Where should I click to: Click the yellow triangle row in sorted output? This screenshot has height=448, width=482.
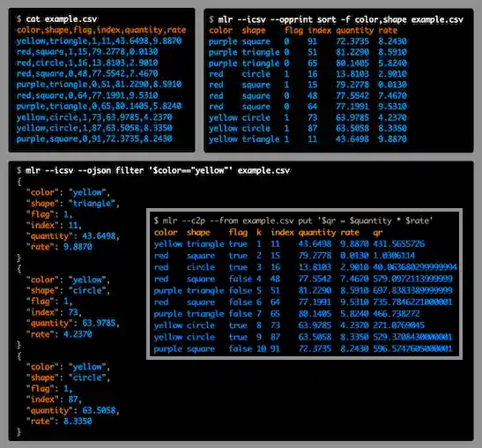coord(308,139)
